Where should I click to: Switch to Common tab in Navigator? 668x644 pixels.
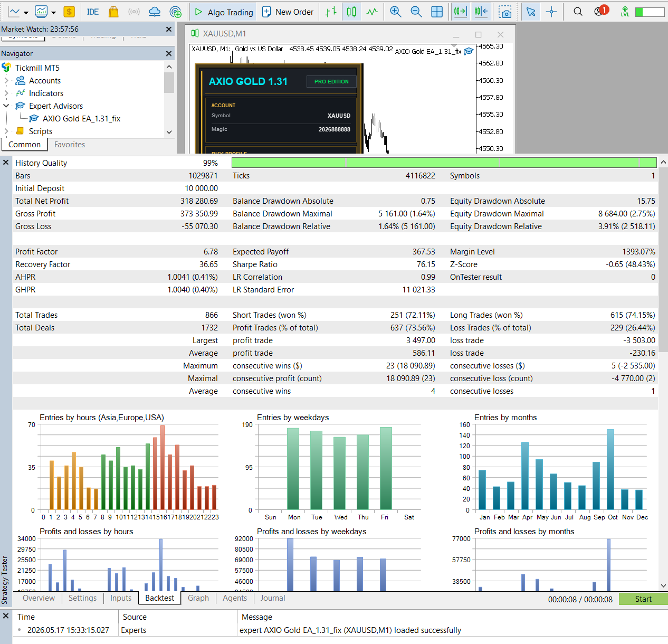24,145
